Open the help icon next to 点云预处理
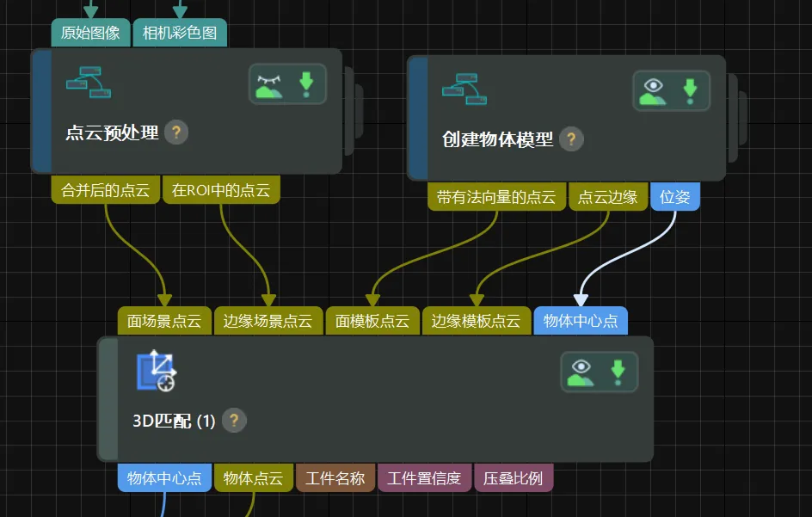The height and width of the screenshot is (517, 812). tap(175, 132)
